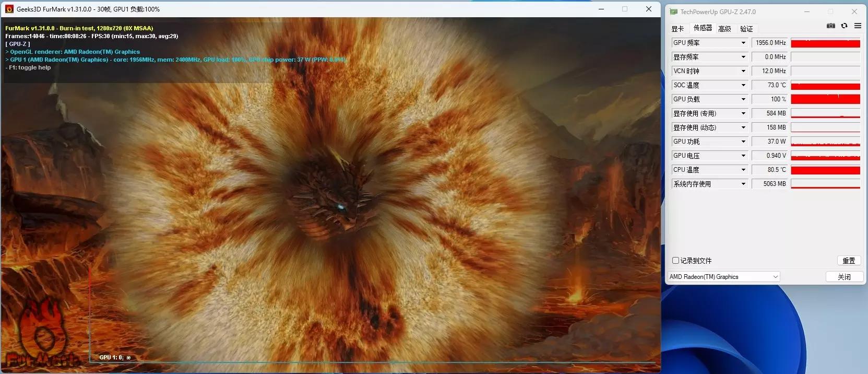
Task: Maximize the FurMark window
Action: pyautogui.click(x=625, y=9)
